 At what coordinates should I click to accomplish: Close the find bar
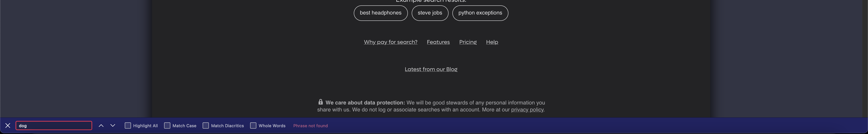[x=8, y=126]
